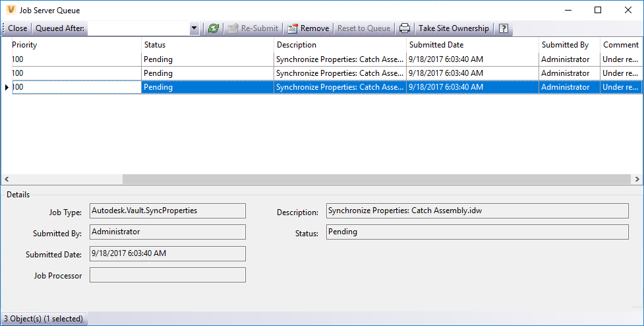This screenshot has height=326, width=644.
Task: Click the Submitted Date field in Details
Action: pos(167,253)
